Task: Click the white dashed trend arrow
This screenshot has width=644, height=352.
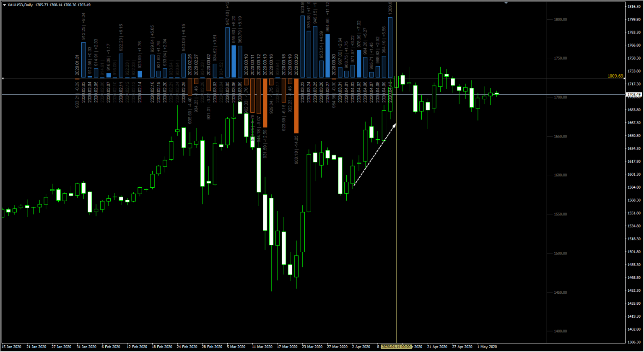Action: pyautogui.click(x=375, y=154)
